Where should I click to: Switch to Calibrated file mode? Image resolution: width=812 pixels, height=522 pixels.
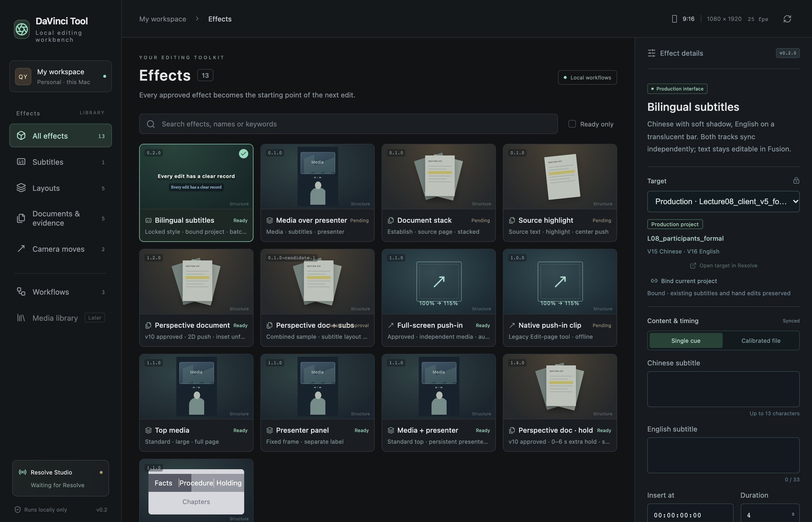(x=761, y=341)
